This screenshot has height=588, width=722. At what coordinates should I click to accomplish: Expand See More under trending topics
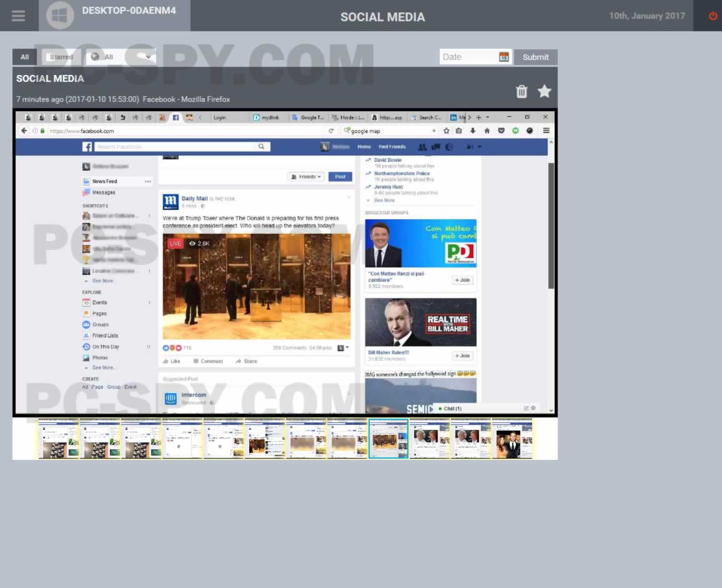384,201
